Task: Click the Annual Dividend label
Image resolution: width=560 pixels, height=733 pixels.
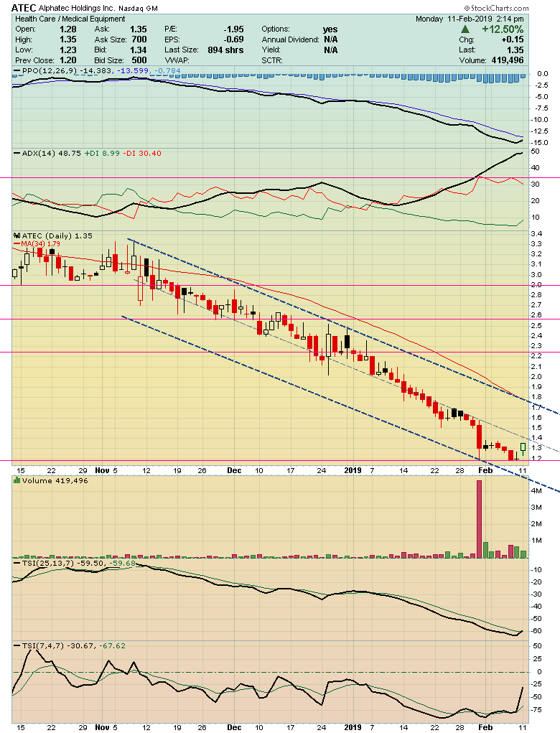Action: (x=290, y=39)
